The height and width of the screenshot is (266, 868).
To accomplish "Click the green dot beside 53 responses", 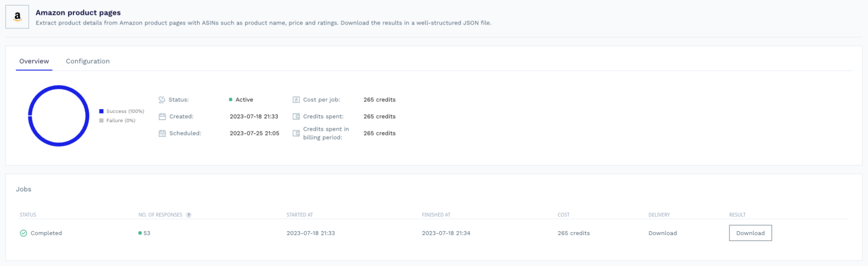I will click(x=140, y=233).
